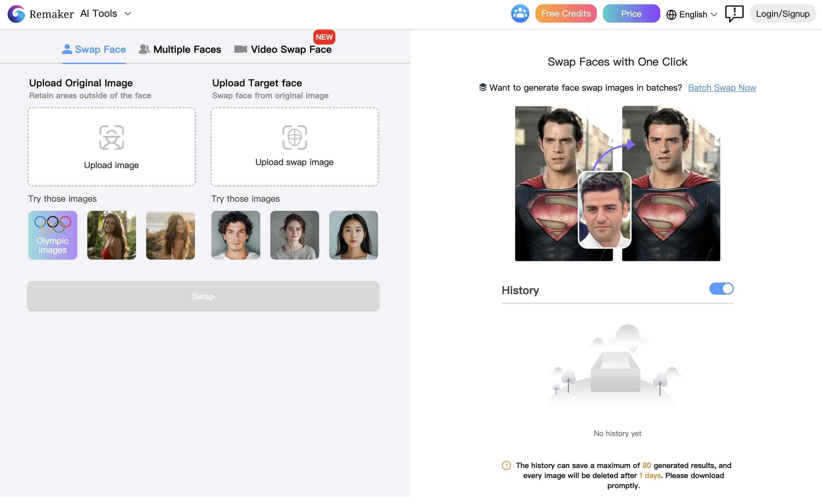Expand the AI Tools dropdown
This screenshot has width=822, height=504.
(x=105, y=14)
